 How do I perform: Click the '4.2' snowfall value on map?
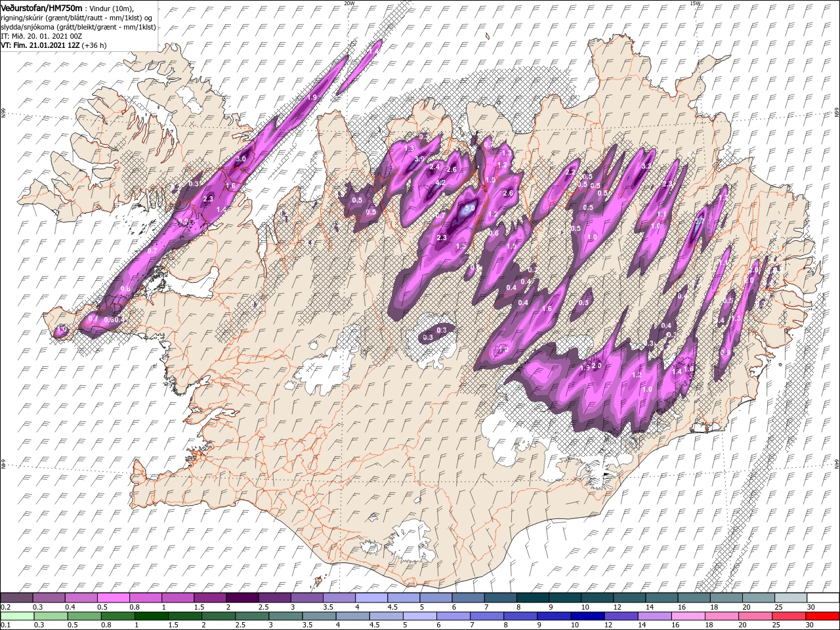(x=440, y=182)
